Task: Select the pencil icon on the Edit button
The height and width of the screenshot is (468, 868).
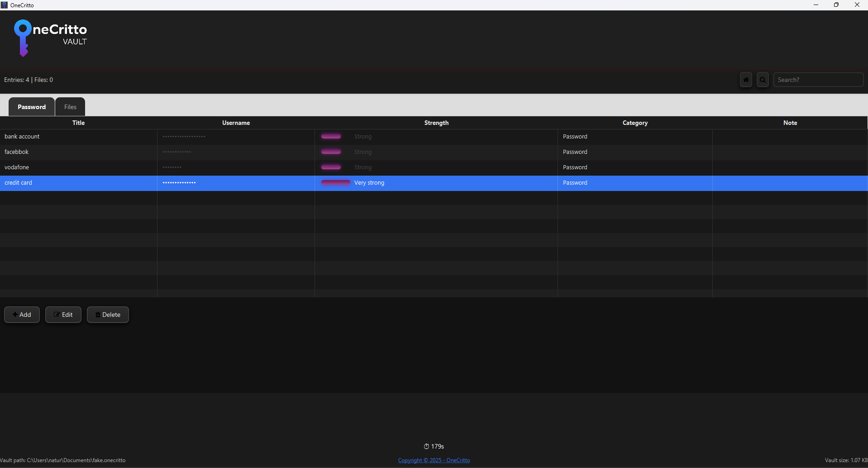Action: click(57, 315)
